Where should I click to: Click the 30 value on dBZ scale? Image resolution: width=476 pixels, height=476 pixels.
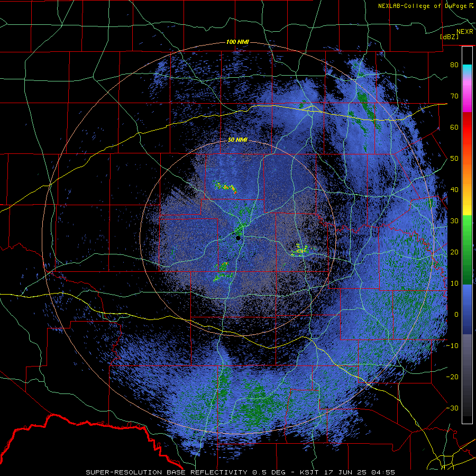[x=454, y=221]
